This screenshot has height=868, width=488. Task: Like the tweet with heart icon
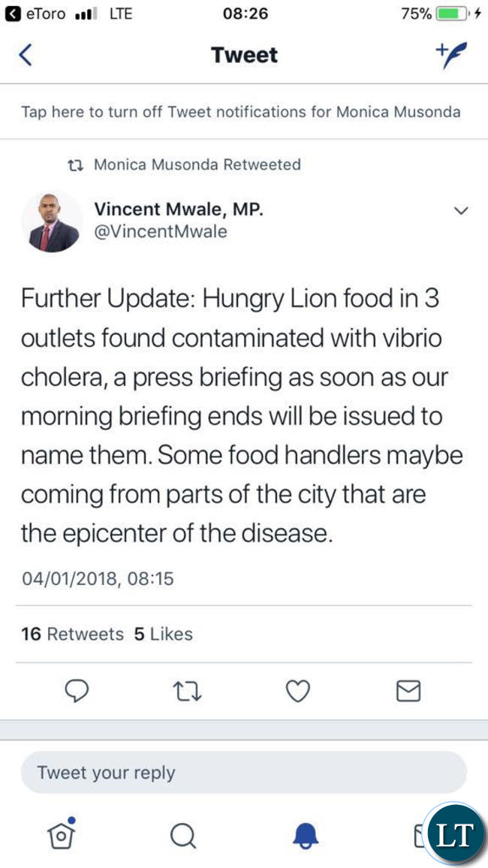coord(297,692)
